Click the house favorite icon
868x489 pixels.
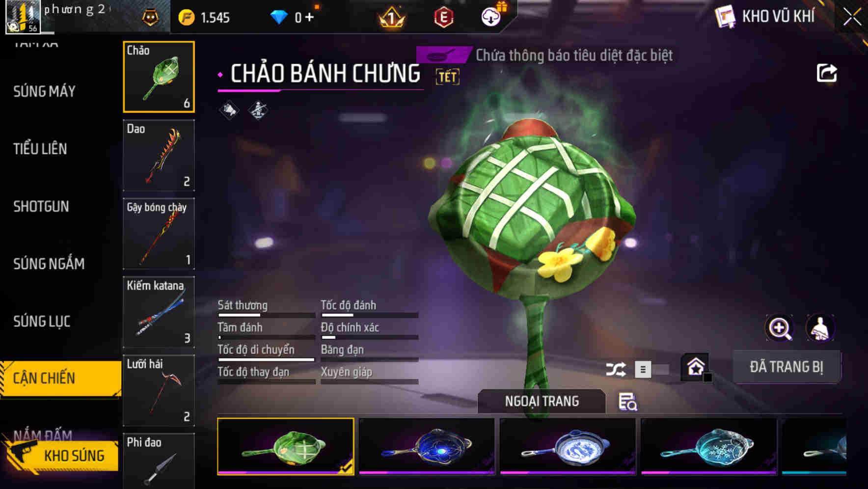pyautogui.click(x=695, y=366)
